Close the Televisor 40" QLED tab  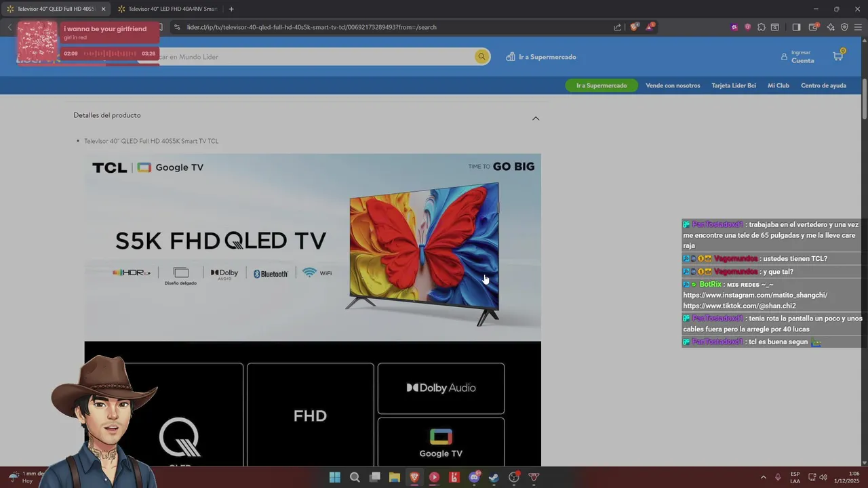click(104, 9)
